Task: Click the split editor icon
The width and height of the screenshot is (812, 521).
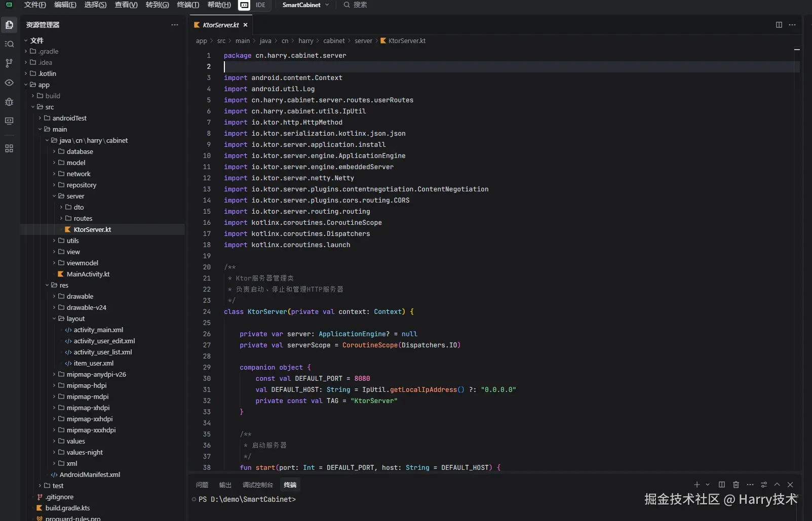Action: point(779,25)
